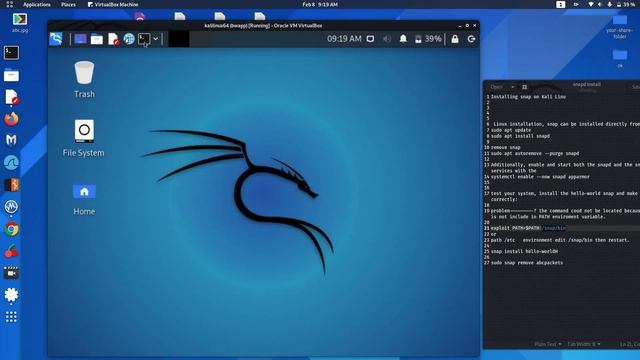Select the Trash desktop icon in Kali VM
The height and width of the screenshot is (360, 640).
coord(84,80)
